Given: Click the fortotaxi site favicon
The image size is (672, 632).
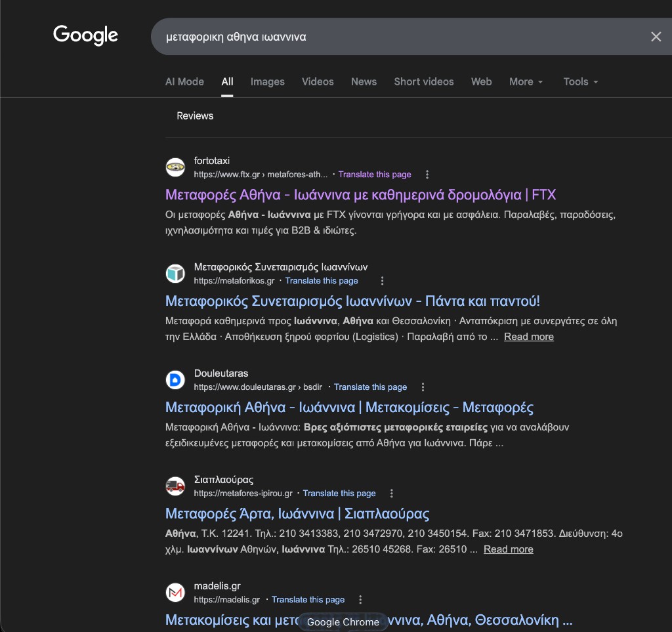Looking at the screenshot, I should (175, 167).
